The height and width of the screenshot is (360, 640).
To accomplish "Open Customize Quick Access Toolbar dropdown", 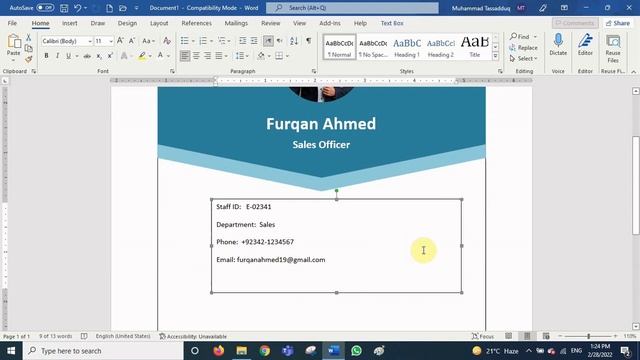I will [136, 8].
